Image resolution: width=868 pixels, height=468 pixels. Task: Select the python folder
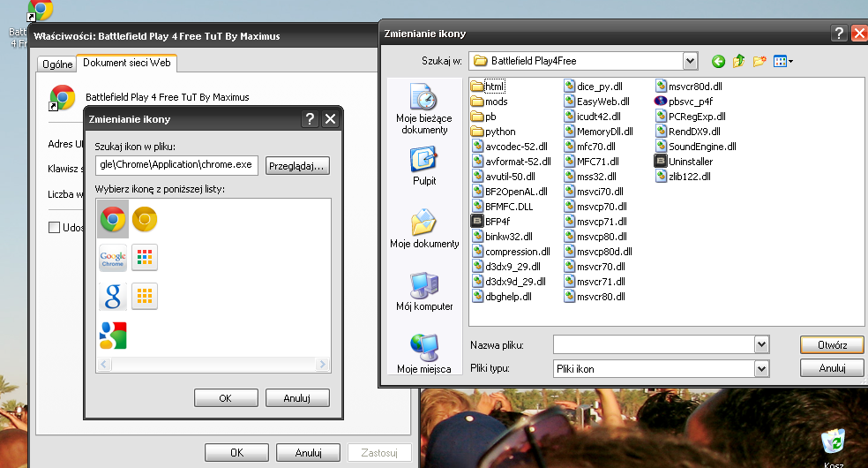[x=493, y=132]
